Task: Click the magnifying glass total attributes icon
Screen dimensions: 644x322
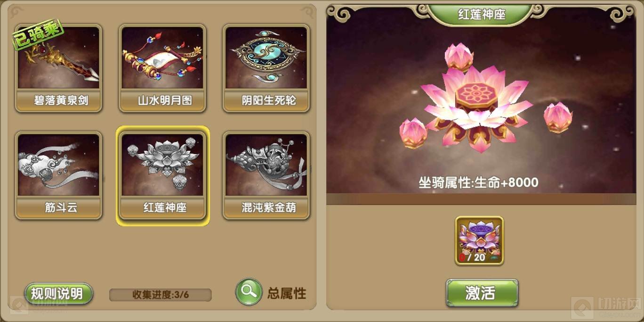Action: (x=249, y=292)
